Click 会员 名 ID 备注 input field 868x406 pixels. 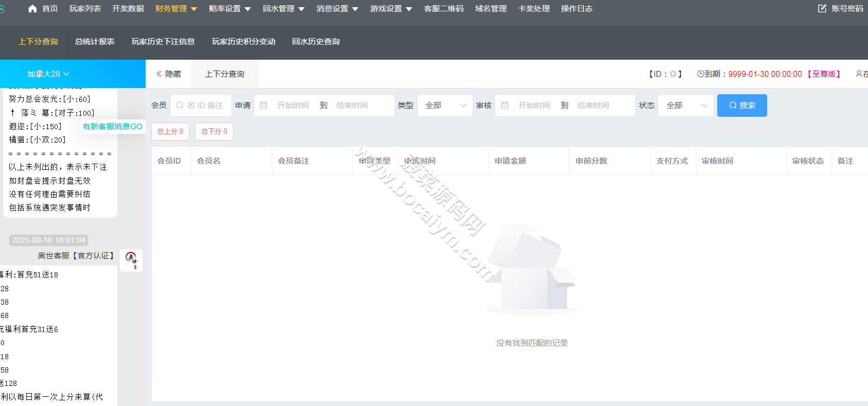(201, 105)
